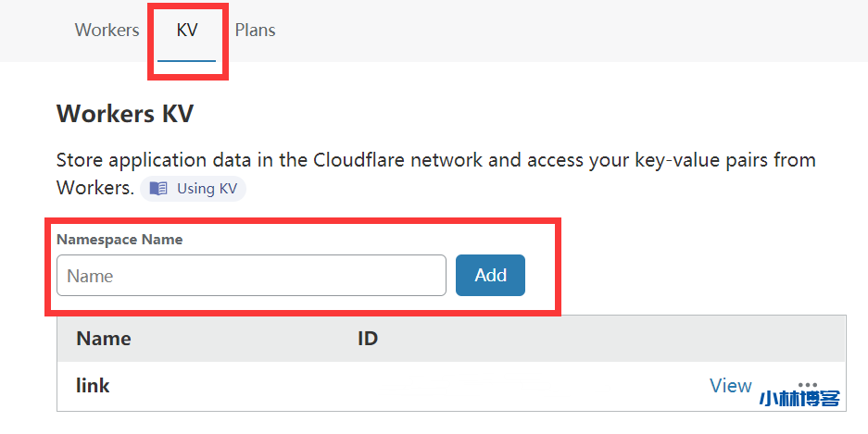Switch to the Workers tab
868x434 pixels.
(x=107, y=31)
